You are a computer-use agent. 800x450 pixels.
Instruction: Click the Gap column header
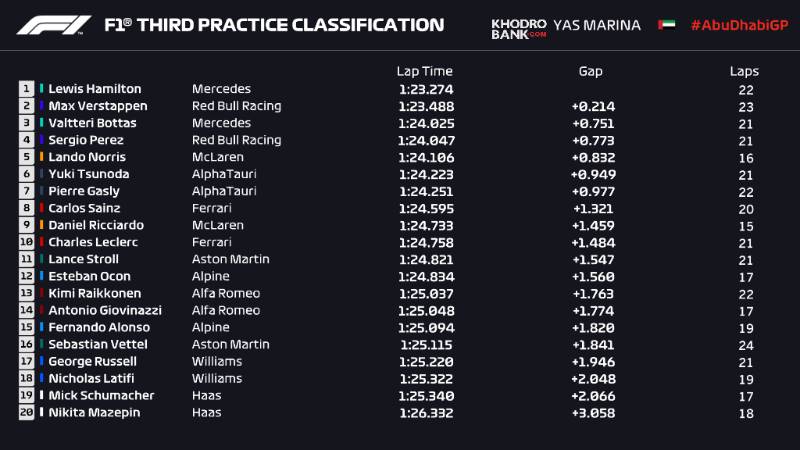click(x=591, y=71)
